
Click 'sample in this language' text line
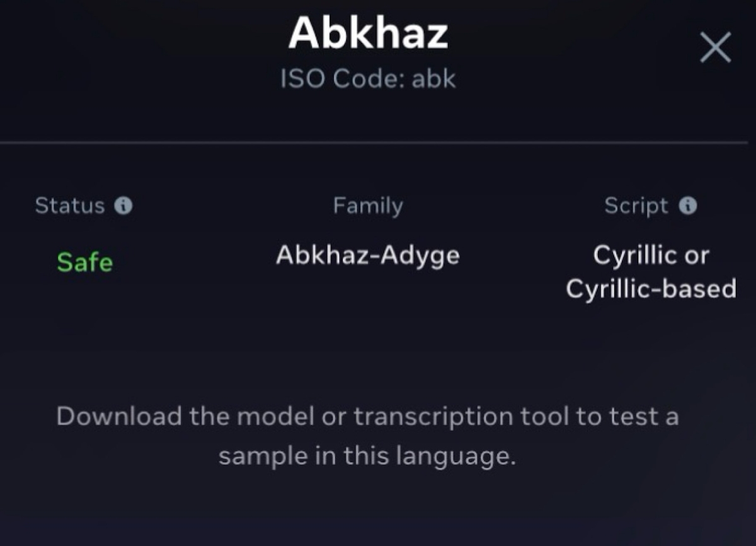pyautogui.click(x=367, y=456)
